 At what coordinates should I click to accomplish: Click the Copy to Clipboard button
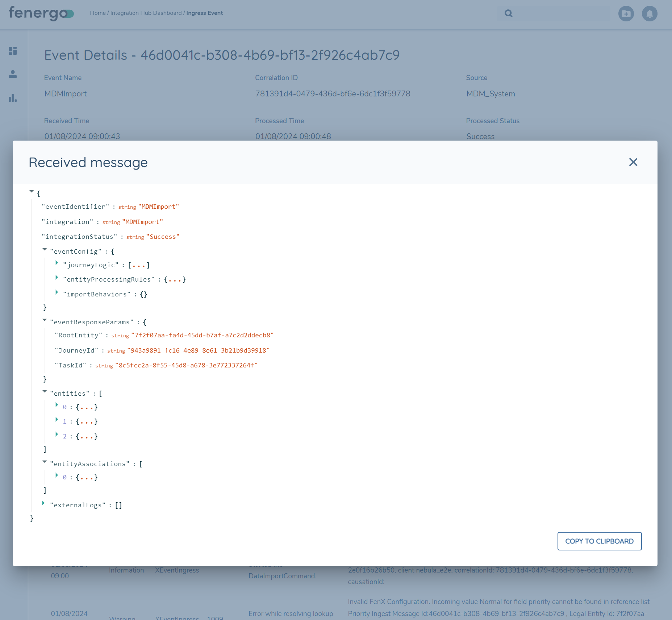pos(599,541)
